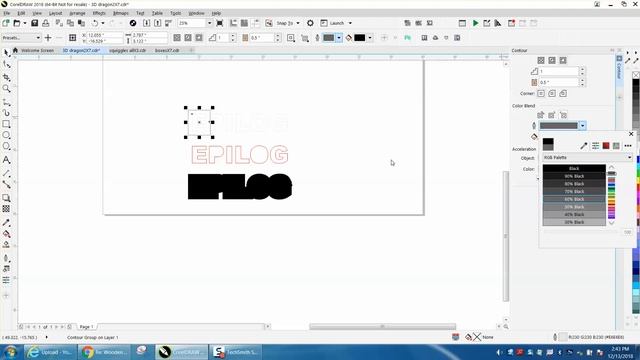Choose Inside Contour in the docker
Screen dimensions: 640x360
point(552,60)
